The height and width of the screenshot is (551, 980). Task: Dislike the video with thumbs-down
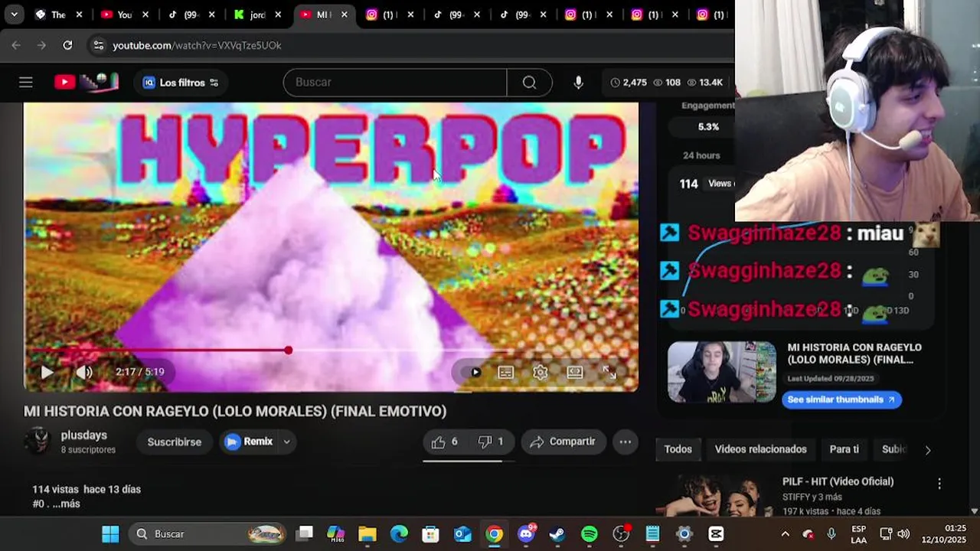491,442
